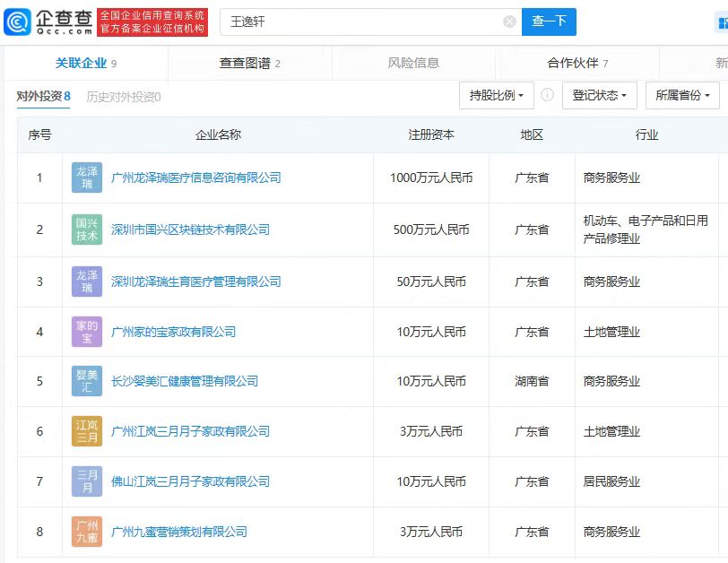The height and width of the screenshot is (563, 728).
Task: Click the 序号 column header
Action: [x=39, y=135]
